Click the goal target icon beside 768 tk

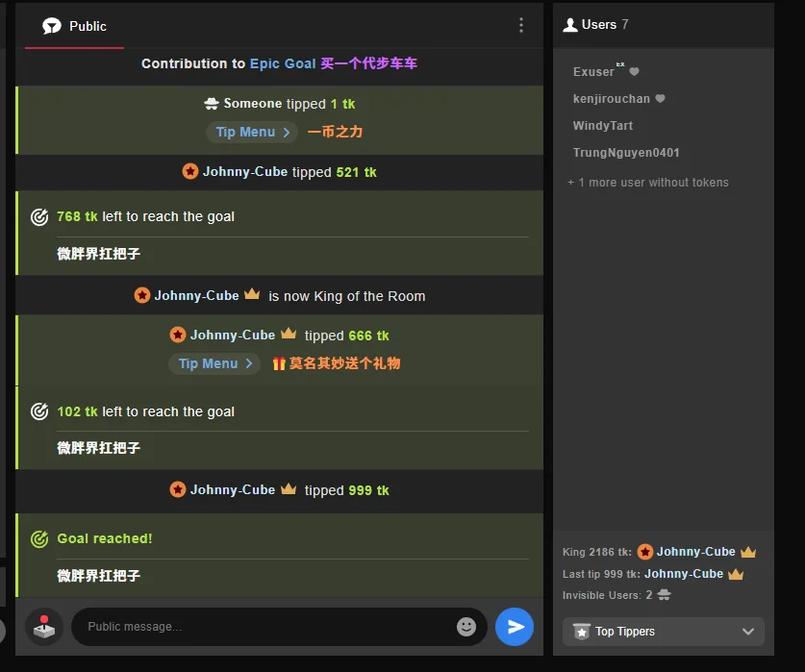pos(39,217)
